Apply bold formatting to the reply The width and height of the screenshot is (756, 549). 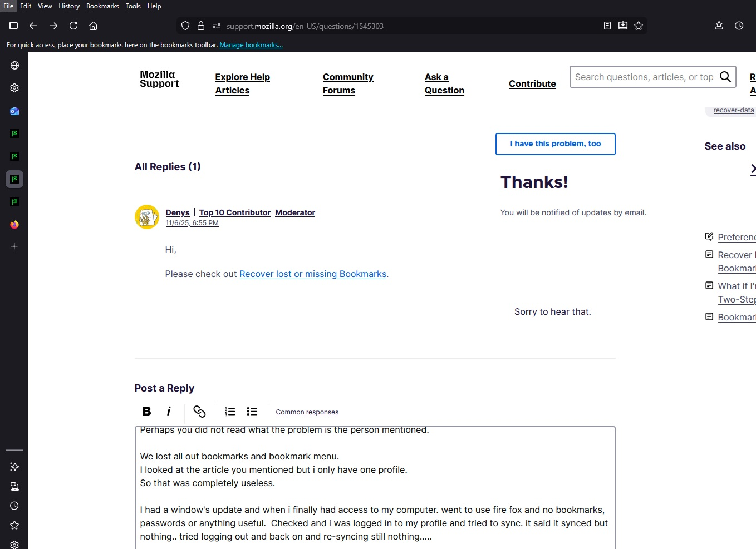[x=146, y=411]
